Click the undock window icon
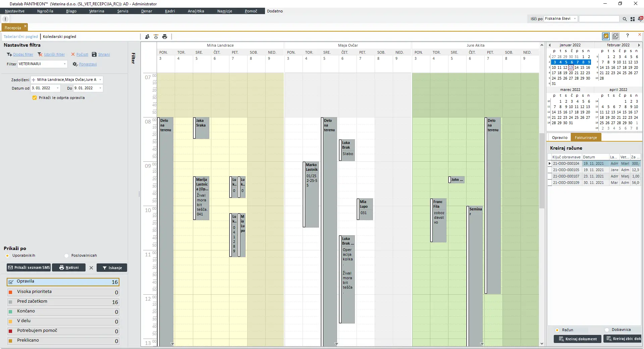This screenshot has height=349, width=644. point(615,36)
